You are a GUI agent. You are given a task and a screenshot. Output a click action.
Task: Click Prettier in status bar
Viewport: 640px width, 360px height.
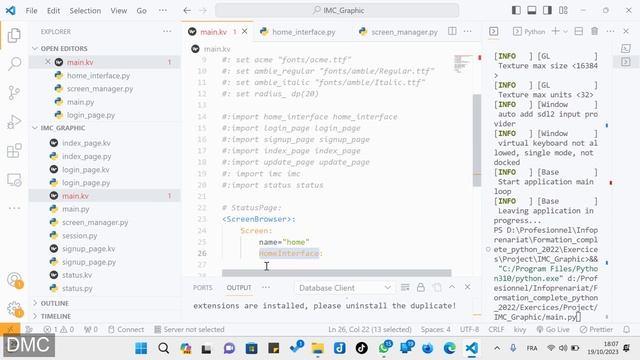click(596, 329)
